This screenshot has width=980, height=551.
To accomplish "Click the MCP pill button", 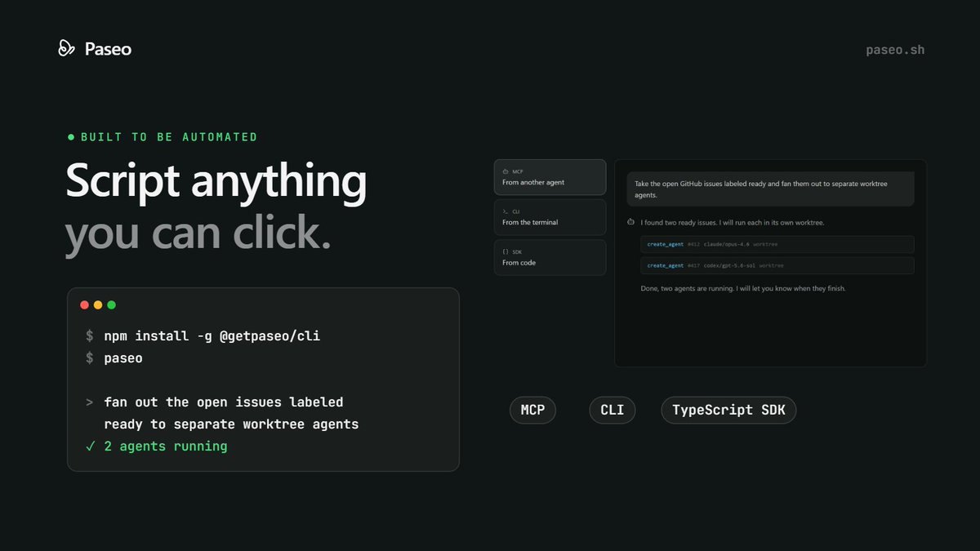I will pyautogui.click(x=532, y=410).
